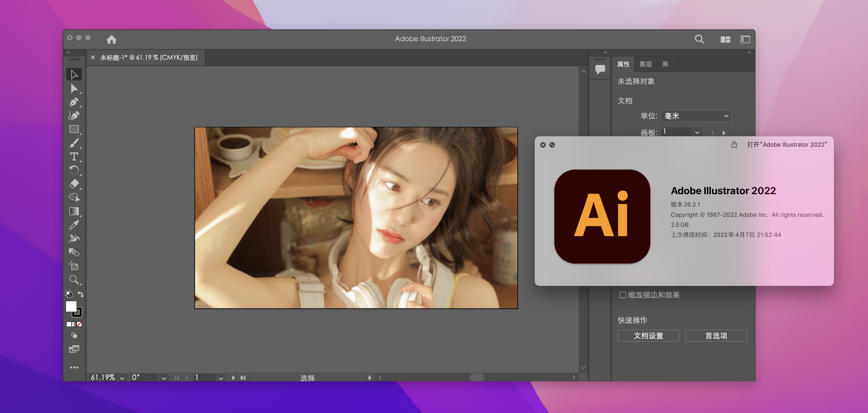Select the Pen tool
The image size is (868, 413).
(x=74, y=102)
